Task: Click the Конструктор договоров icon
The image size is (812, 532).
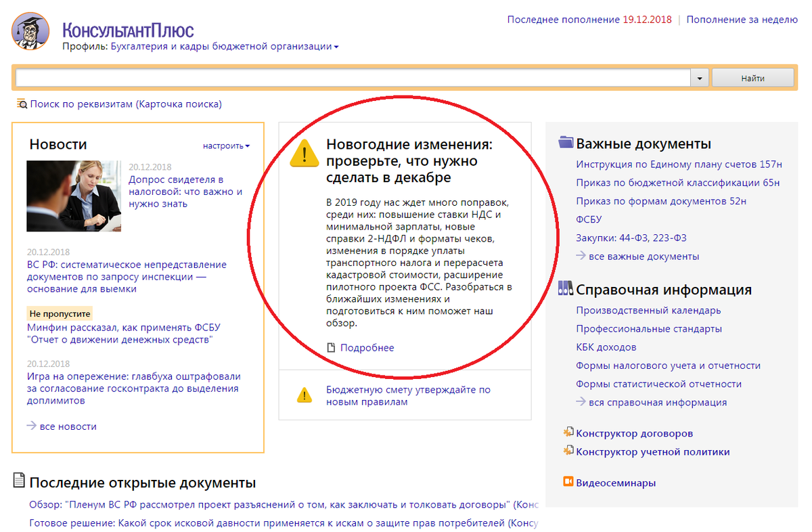Action: (x=568, y=433)
